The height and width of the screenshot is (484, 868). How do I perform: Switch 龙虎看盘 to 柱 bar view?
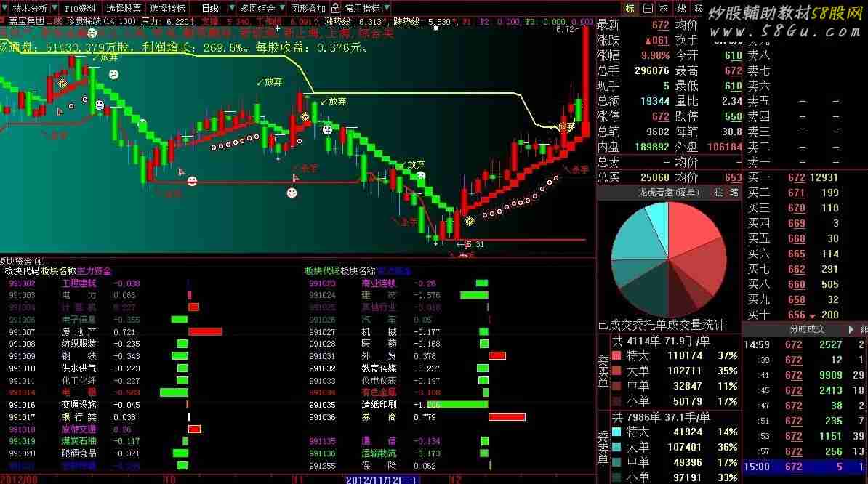click(718, 192)
